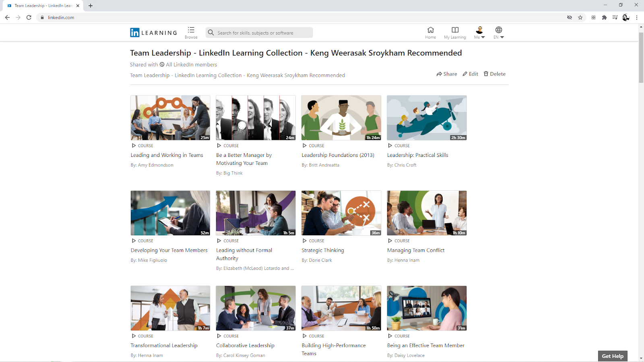
Task: Open Developing Your Team Members thumbnail
Action: 170,213
